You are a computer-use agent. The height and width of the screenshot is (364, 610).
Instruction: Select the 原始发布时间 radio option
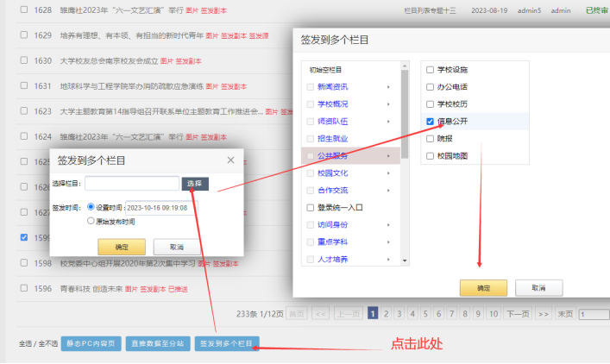click(91, 221)
